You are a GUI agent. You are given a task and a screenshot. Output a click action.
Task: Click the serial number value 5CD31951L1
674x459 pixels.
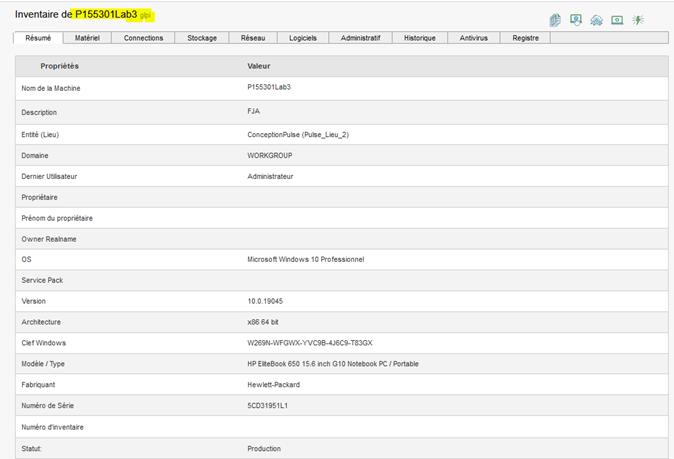point(270,406)
